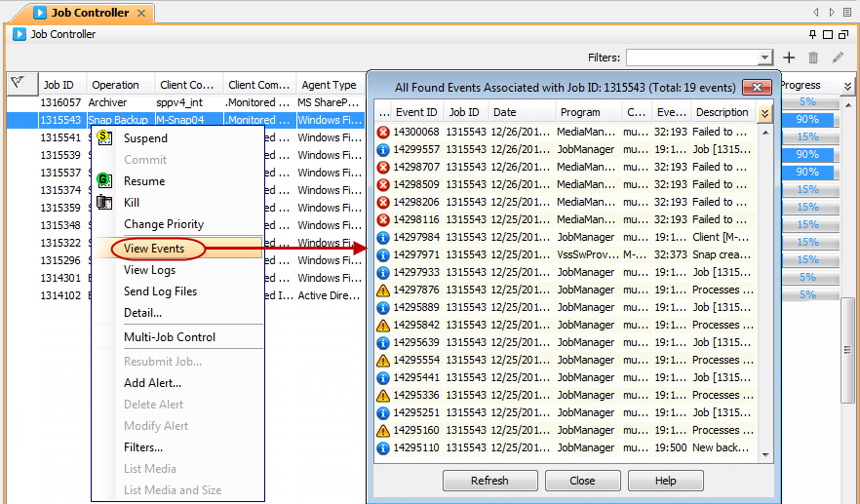Click the filter funnel icon in table header
This screenshot has width=860, height=504.
(x=17, y=84)
